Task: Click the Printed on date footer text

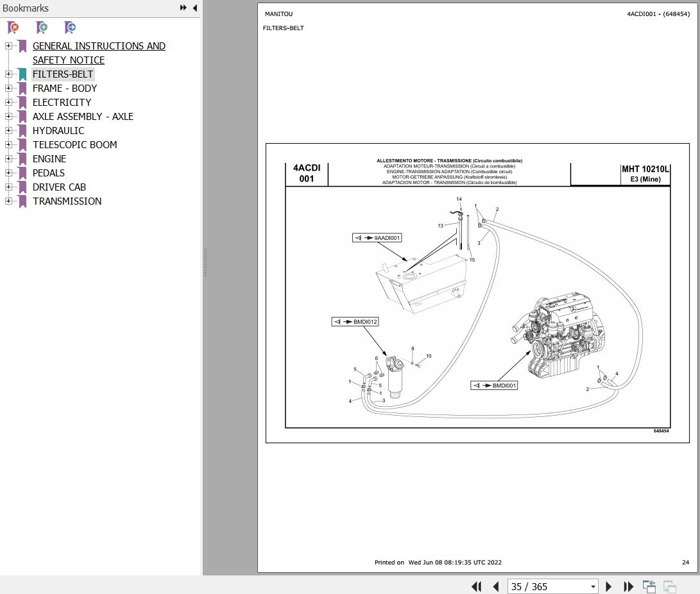Action: pos(438,563)
